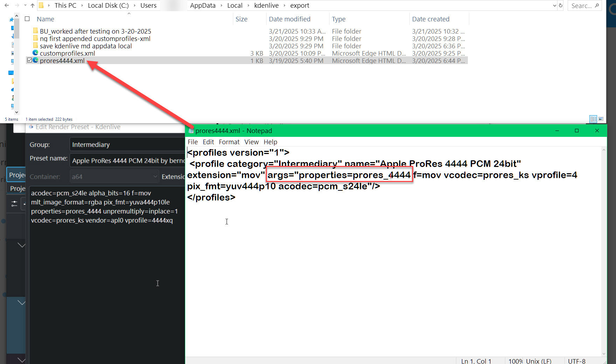616x364 pixels.
Task: Expand the second chevron in Kdenlive left panel
Action: point(21,302)
